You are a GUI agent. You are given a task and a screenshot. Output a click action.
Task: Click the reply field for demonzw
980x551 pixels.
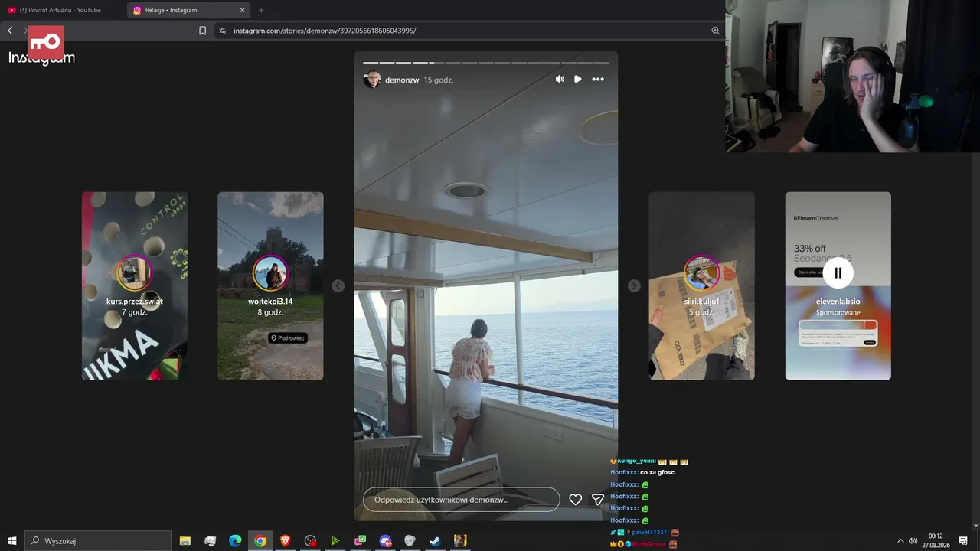click(x=462, y=500)
